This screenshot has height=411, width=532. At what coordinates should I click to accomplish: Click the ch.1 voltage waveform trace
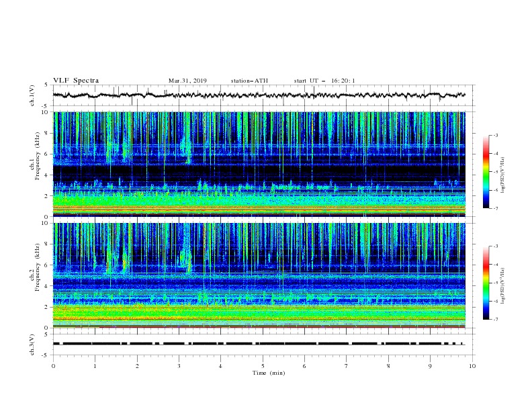click(259, 95)
